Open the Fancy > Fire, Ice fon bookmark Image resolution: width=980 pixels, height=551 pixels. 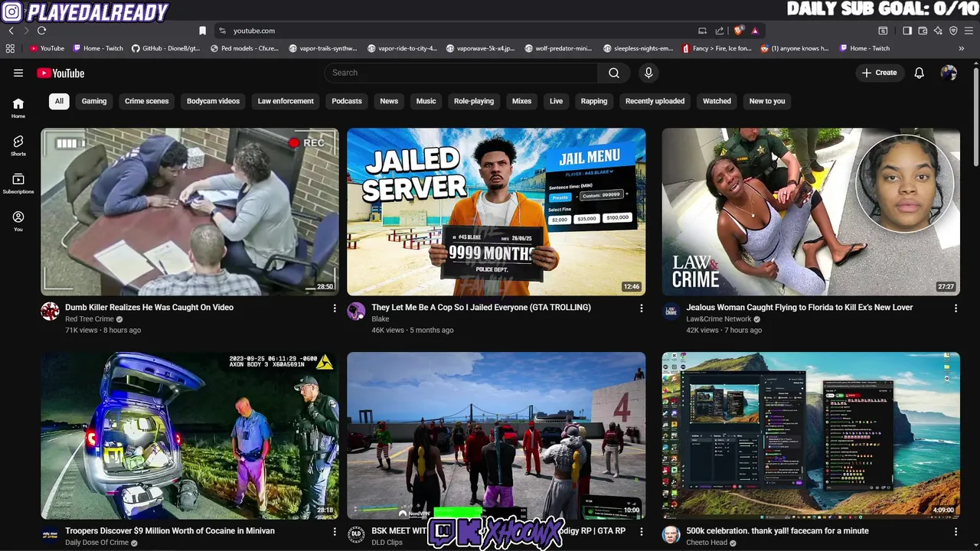coord(717,48)
